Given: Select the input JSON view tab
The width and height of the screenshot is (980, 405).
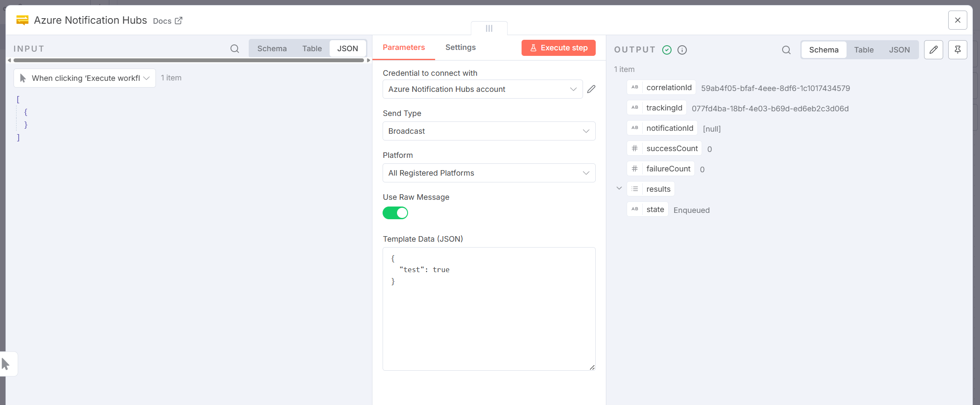Looking at the screenshot, I should click(347, 48).
